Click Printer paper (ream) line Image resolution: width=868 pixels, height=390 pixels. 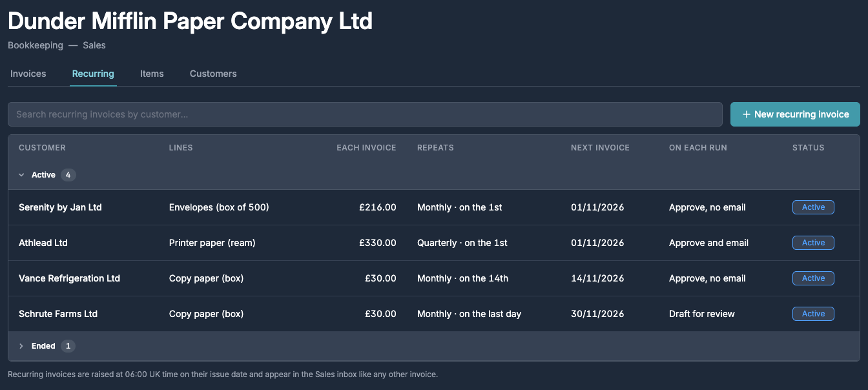click(x=212, y=243)
